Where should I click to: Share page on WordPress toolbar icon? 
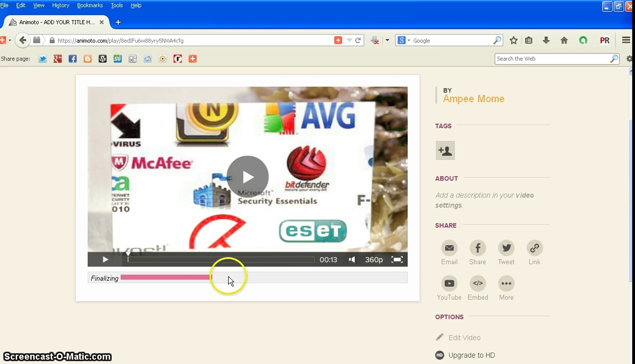click(102, 59)
